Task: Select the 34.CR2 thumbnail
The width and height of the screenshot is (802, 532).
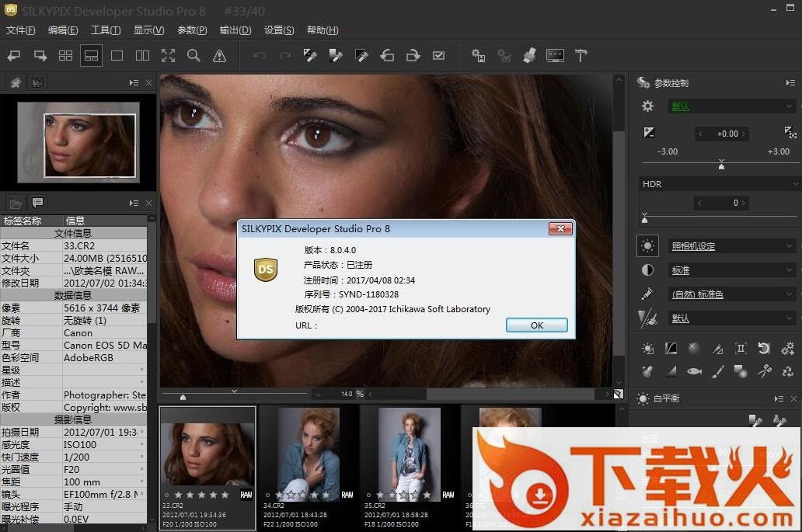Action: click(x=308, y=468)
